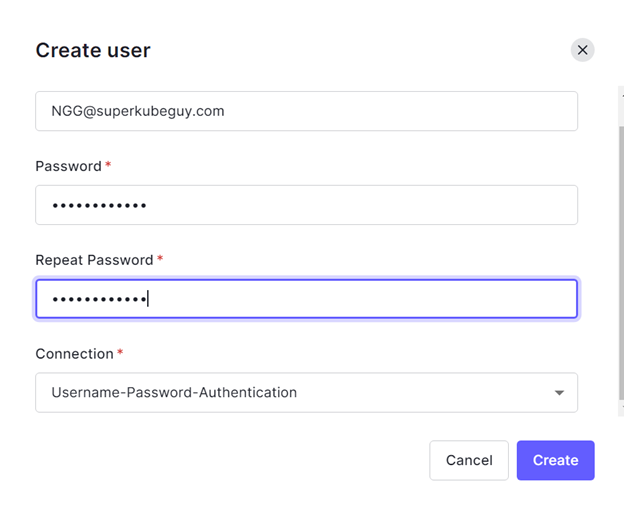
Task: Click the scrollbar up arrow
Action: point(622,96)
